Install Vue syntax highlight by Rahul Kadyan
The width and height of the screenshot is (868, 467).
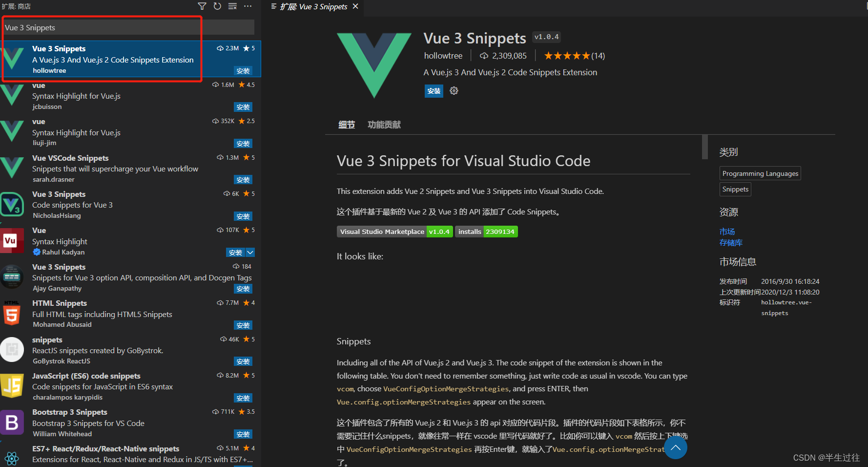click(x=235, y=253)
